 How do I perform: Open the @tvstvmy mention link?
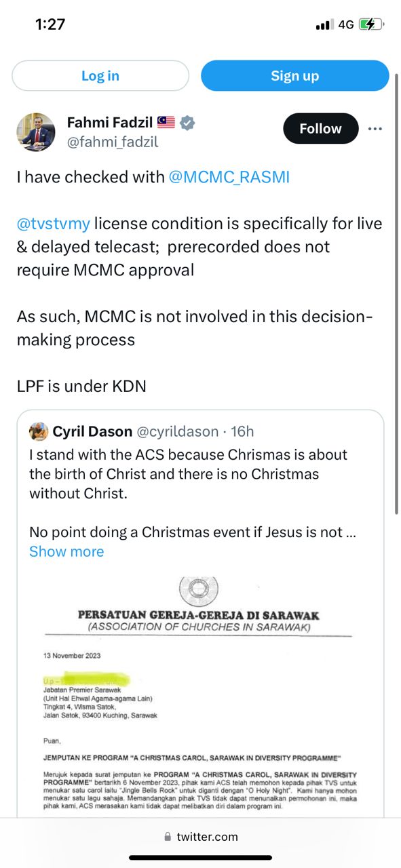53,223
